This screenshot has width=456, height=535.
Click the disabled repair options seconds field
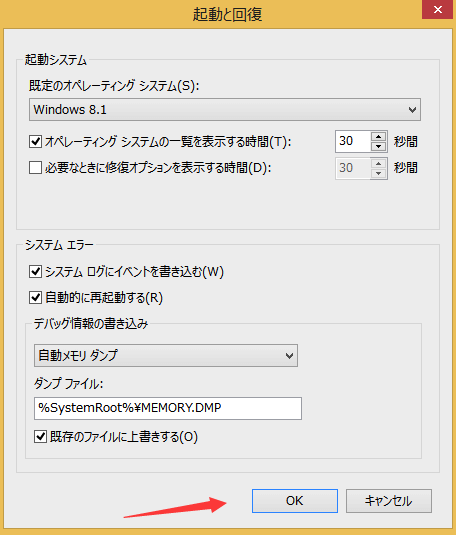point(353,168)
